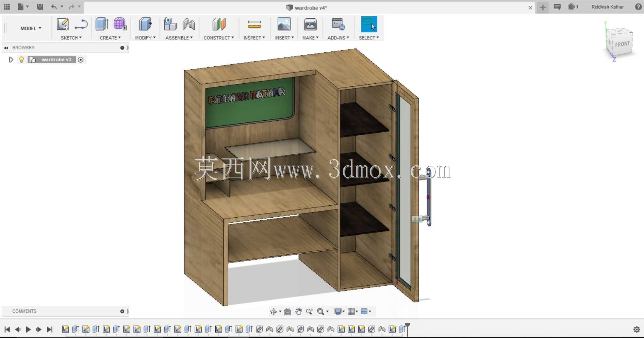Select the Create Form tool icon

(x=120, y=24)
